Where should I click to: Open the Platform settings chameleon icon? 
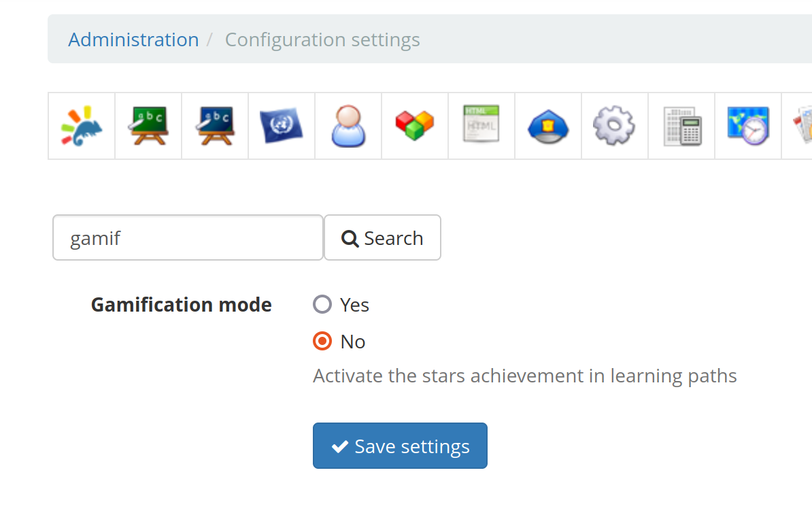coord(81,126)
